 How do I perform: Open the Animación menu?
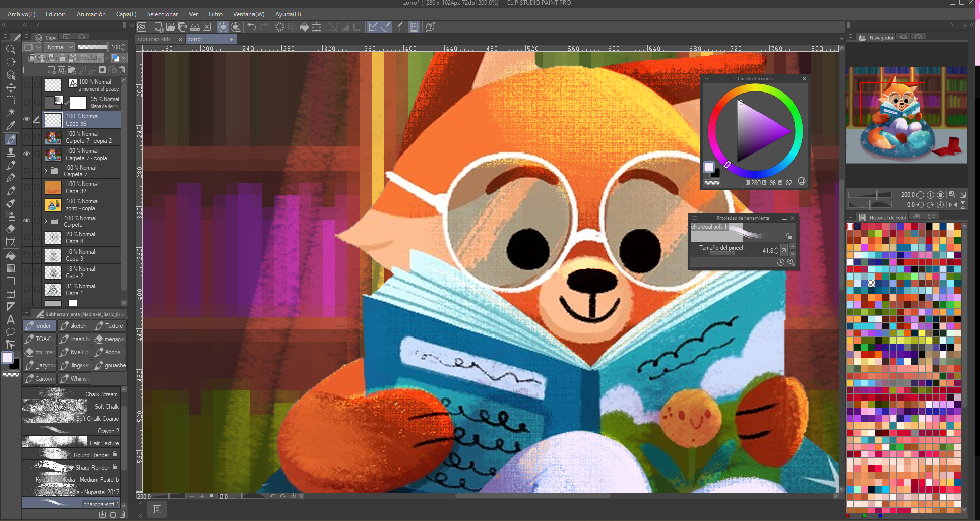point(91,14)
